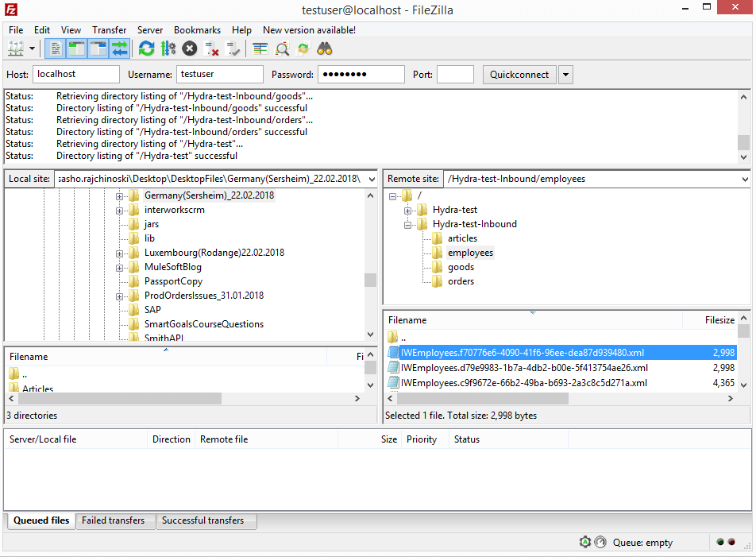Select the PassportCopy local folder
The image size is (756, 557).
[x=173, y=281]
